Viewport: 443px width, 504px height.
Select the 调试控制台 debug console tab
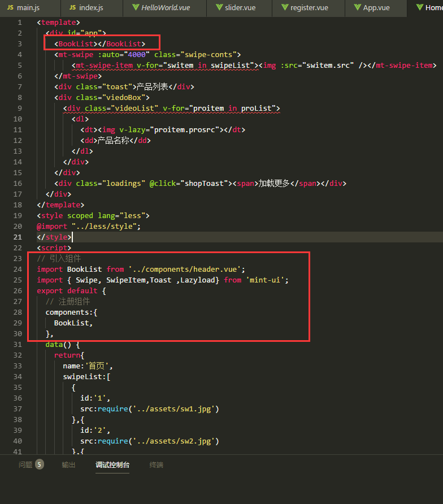click(112, 465)
